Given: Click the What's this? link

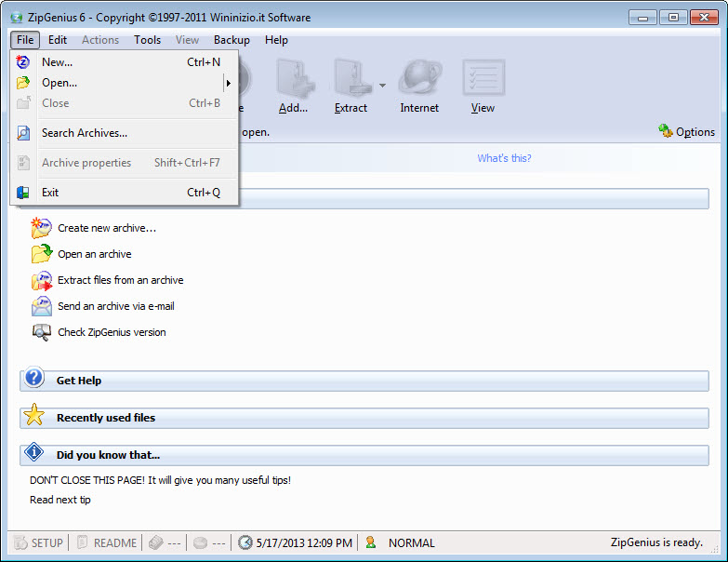Looking at the screenshot, I should 504,158.
